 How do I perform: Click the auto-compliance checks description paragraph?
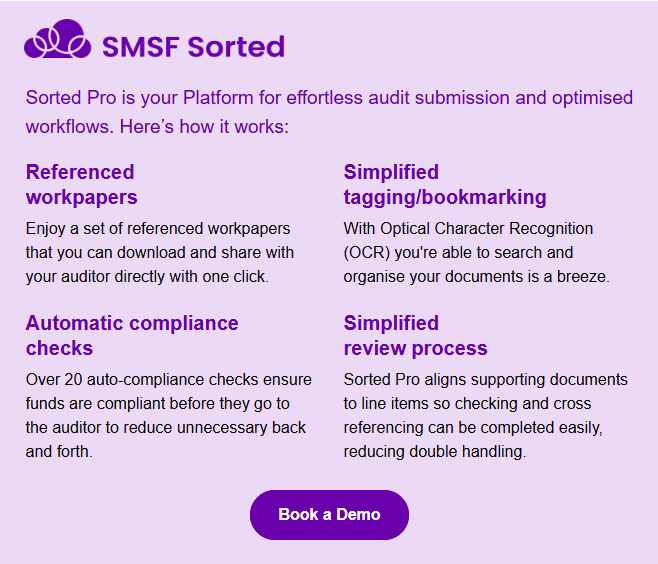pos(169,415)
